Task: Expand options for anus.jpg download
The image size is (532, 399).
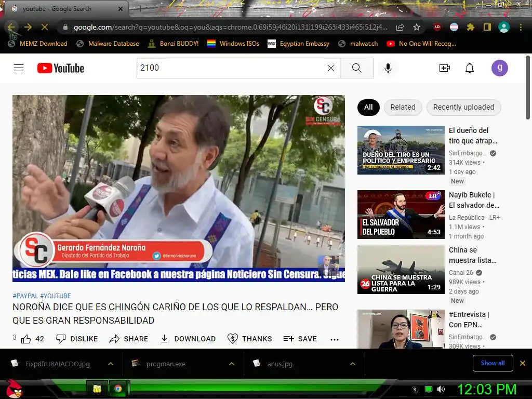Action: pyautogui.click(x=353, y=364)
